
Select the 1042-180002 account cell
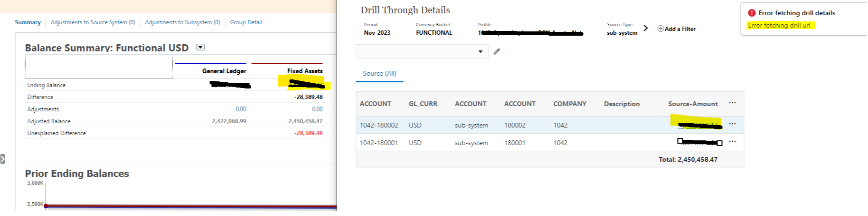pos(378,125)
